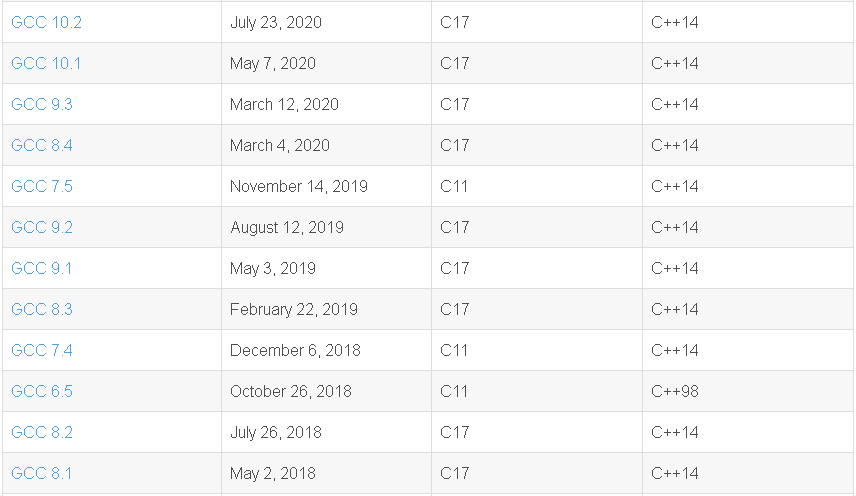This screenshot has height=496, width=856.
Task: Click the December 6, 2018 date cell
Action: [295, 350]
